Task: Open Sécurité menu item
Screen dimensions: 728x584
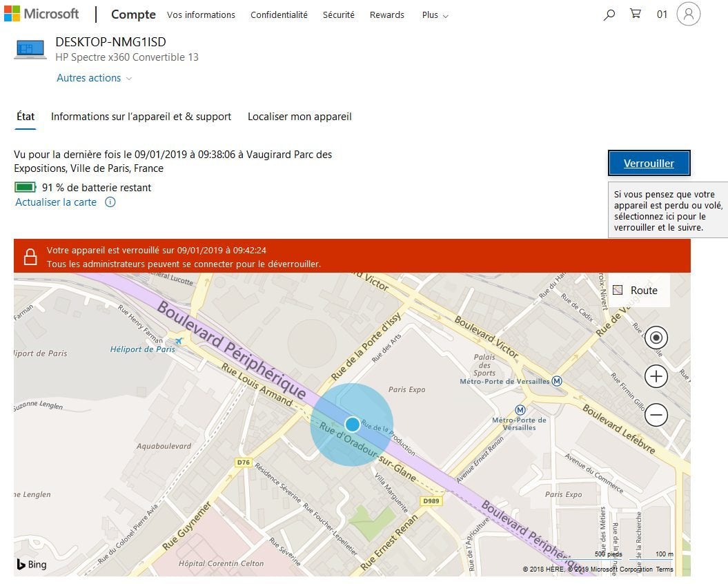Action: coord(338,15)
